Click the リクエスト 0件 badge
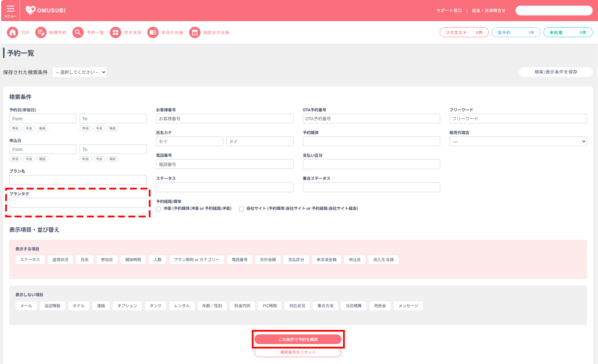This screenshot has width=598, height=364. point(464,32)
